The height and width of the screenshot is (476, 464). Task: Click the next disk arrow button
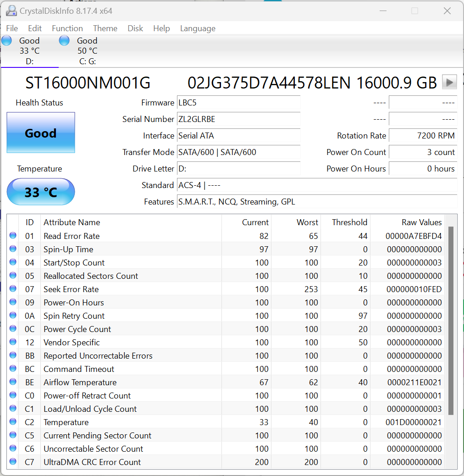(449, 82)
